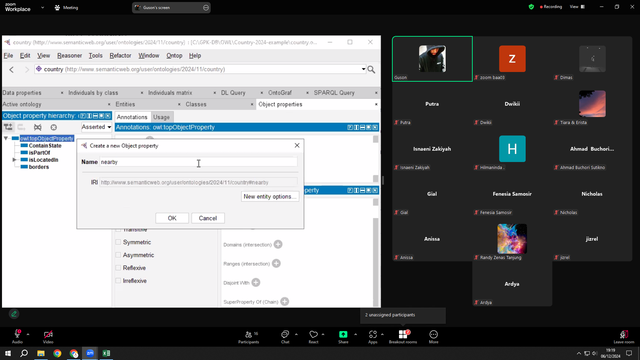640x360 pixels.
Task: Click the 2 unassigned participants notice
Action: click(402, 315)
